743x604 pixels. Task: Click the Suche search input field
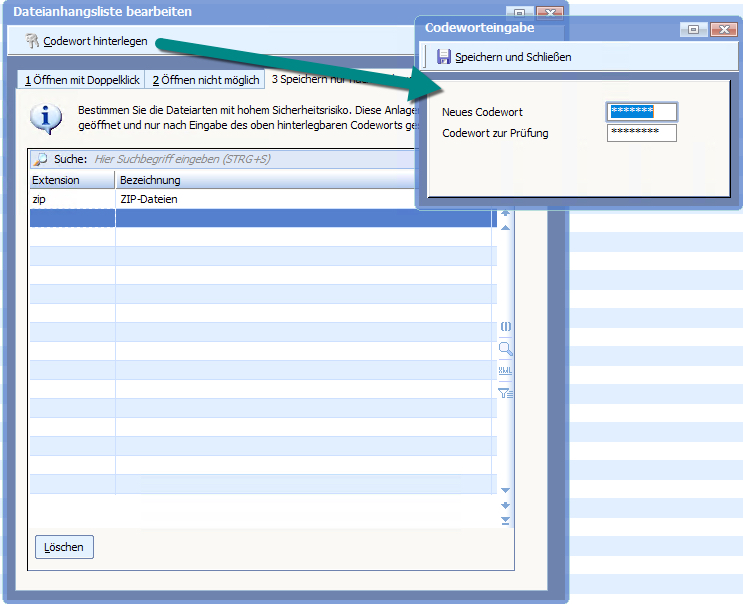click(x=250, y=159)
